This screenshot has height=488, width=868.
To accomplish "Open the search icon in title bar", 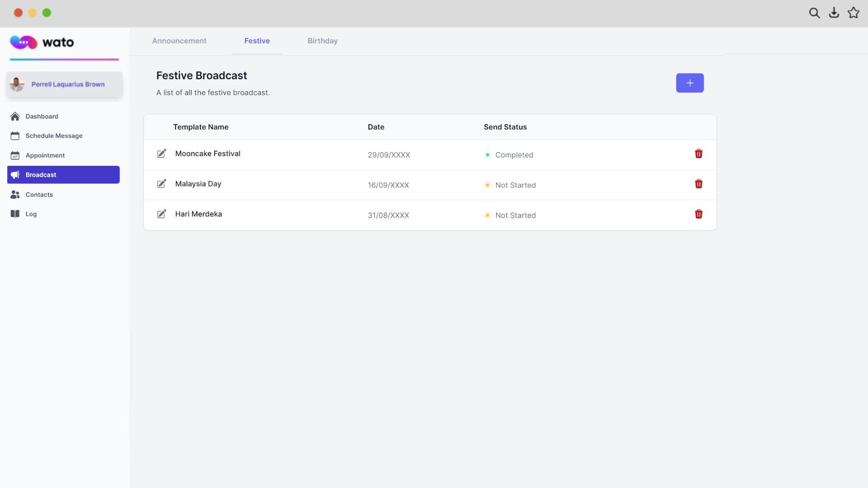I will [x=814, y=13].
